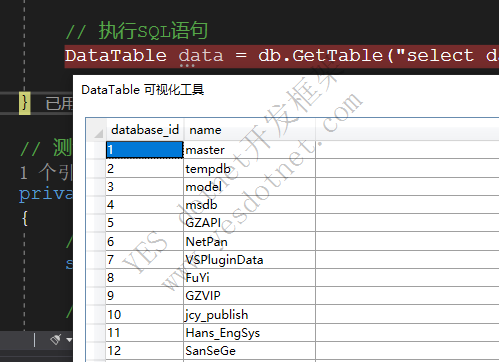Image resolution: width=499 pixels, height=362 pixels.
Task: Click the database_id column header
Action: coord(145,130)
